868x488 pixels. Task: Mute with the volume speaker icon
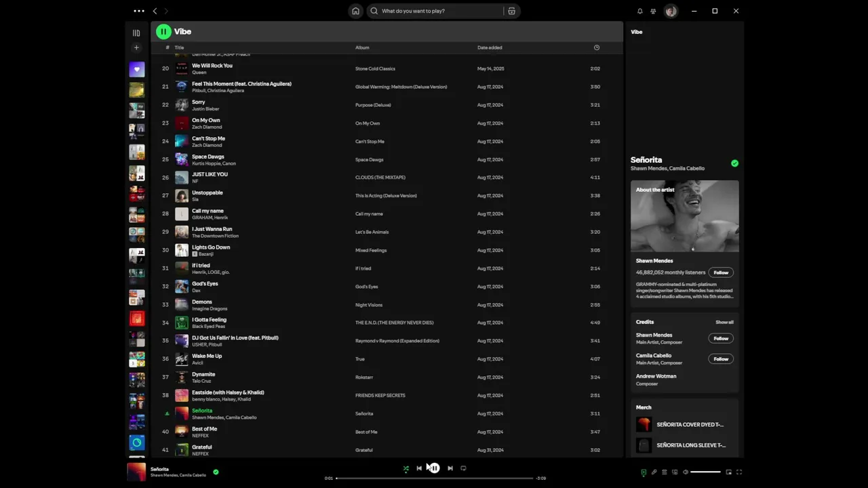686,472
